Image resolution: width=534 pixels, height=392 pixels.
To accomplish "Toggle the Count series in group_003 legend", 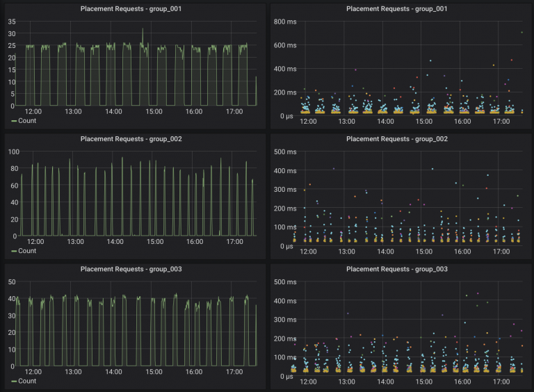I will click(x=27, y=381).
